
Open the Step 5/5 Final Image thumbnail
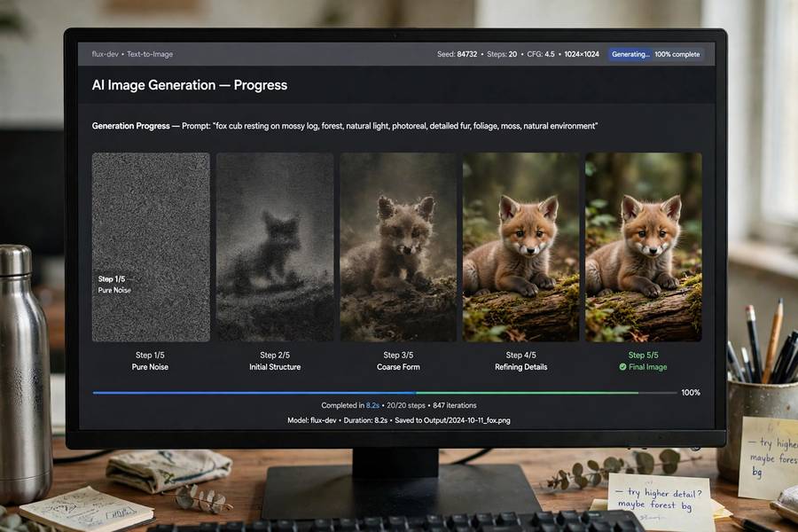(644, 246)
